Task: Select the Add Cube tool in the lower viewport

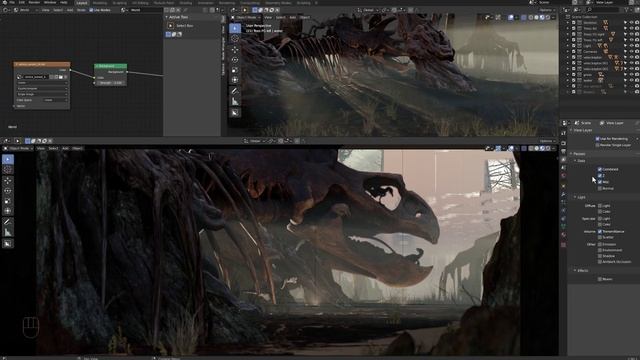Action: 8,244
